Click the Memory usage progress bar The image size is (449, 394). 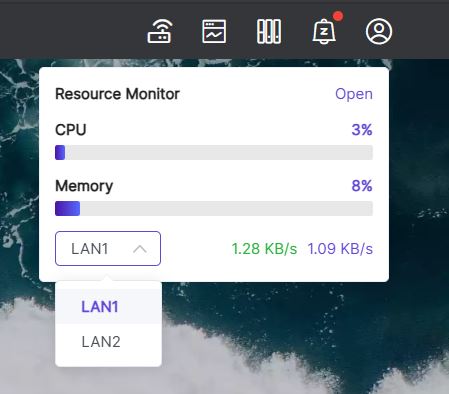pyautogui.click(x=214, y=208)
